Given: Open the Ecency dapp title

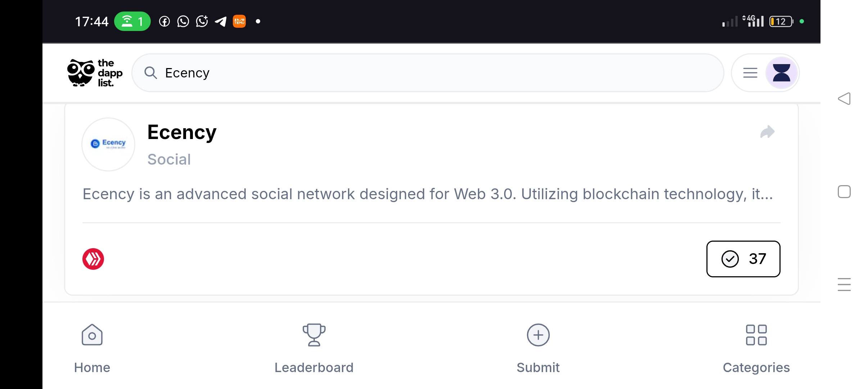Looking at the screenshot, I should point(182,132).
